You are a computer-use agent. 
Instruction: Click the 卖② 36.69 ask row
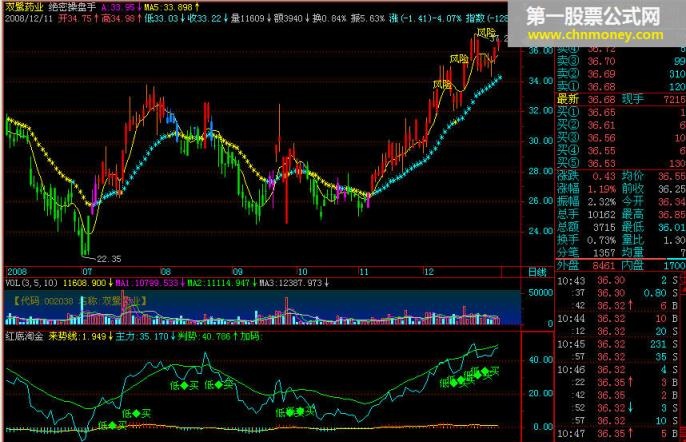click(620, 74)
